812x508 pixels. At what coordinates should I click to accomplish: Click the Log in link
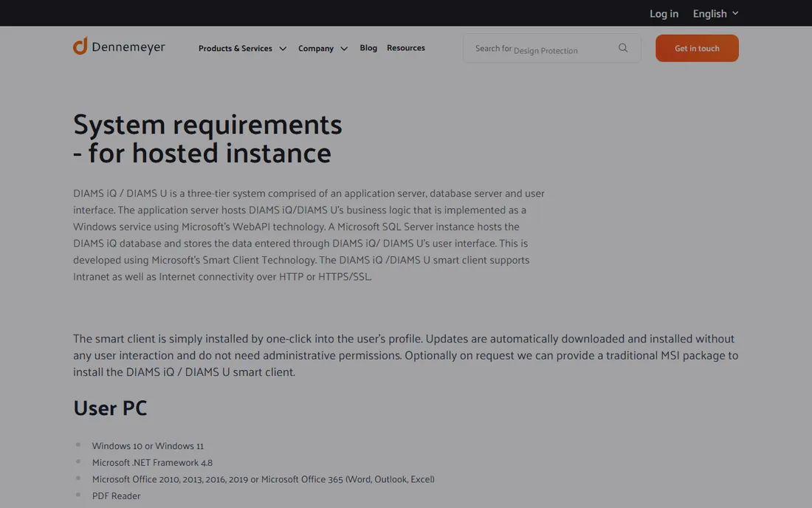pyautogui.click(x=664, y=13)
